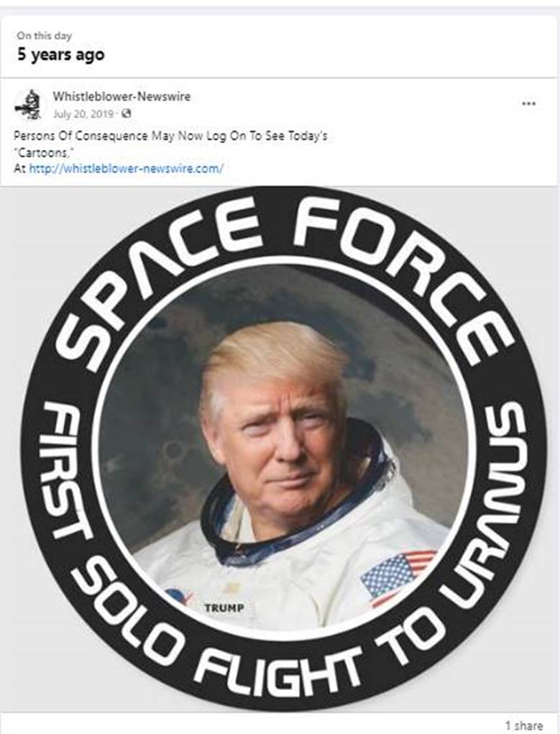Click the SPACE FORCE lettering on the badge
This screenshot has width=560, height=734.
pyautogui.click(x=281, y=262)
